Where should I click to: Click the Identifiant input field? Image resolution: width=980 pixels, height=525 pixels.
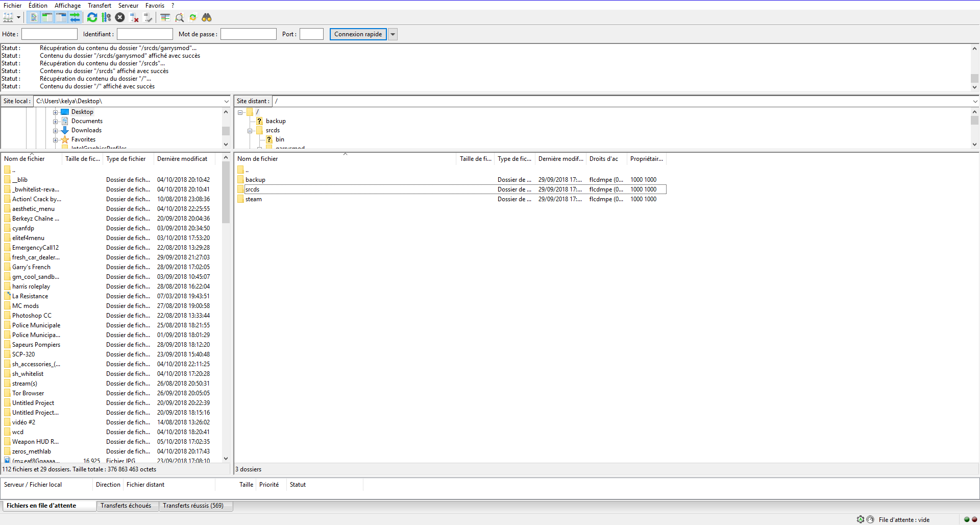click(145, 34)
